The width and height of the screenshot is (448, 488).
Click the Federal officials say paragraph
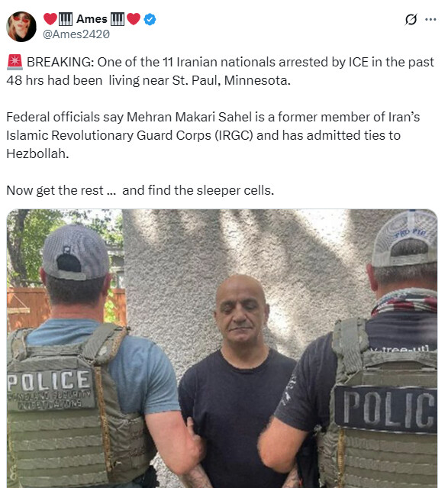[213, 135]
